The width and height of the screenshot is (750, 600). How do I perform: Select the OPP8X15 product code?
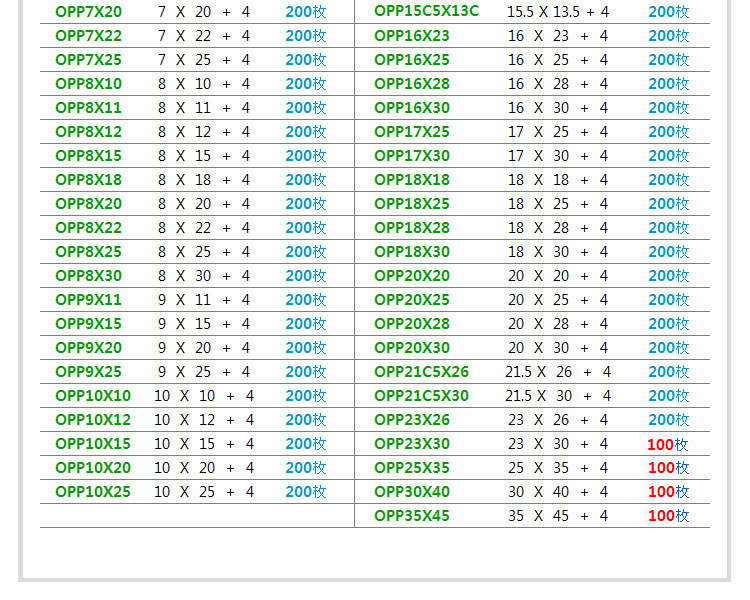click(x=88, y=156)
